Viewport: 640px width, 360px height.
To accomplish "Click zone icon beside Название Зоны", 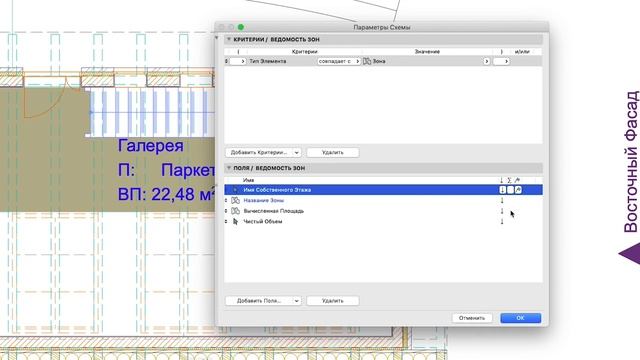I will click(x=235, y=200).
